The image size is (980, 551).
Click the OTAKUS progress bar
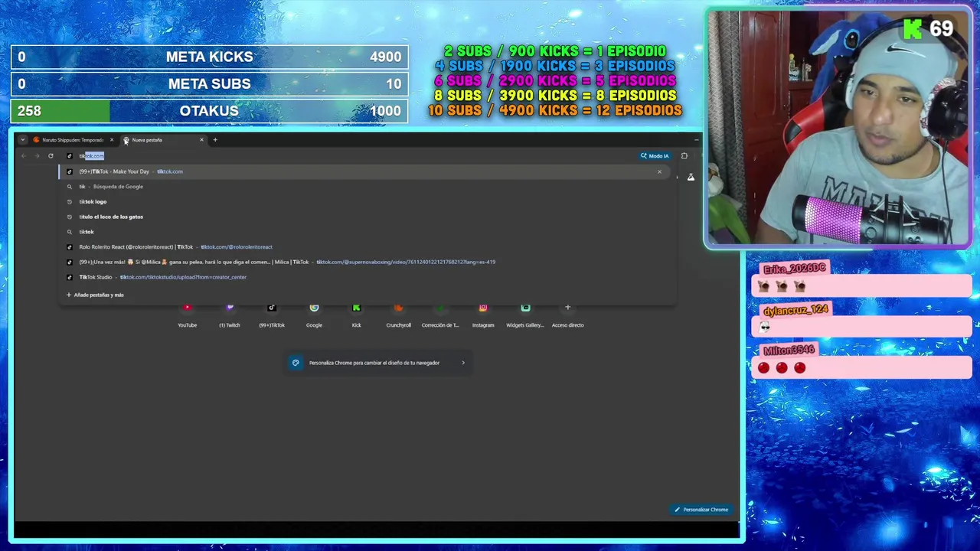(209, 111)
